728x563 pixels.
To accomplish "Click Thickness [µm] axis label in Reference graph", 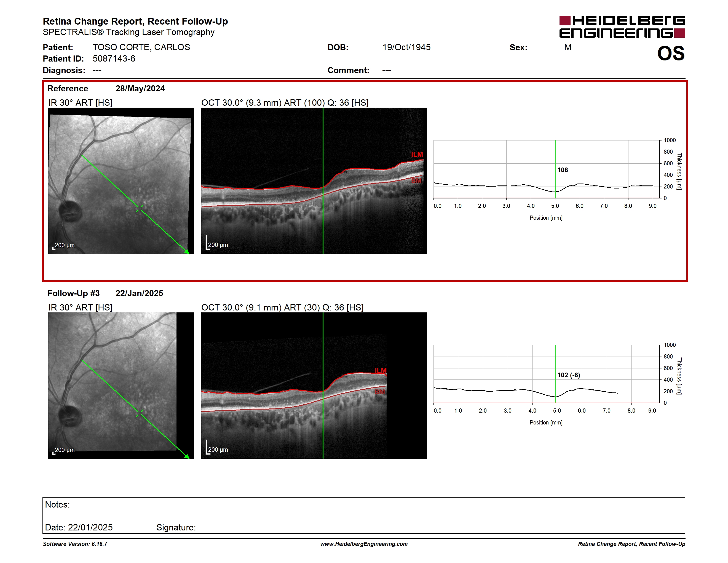I will [679, 171].
